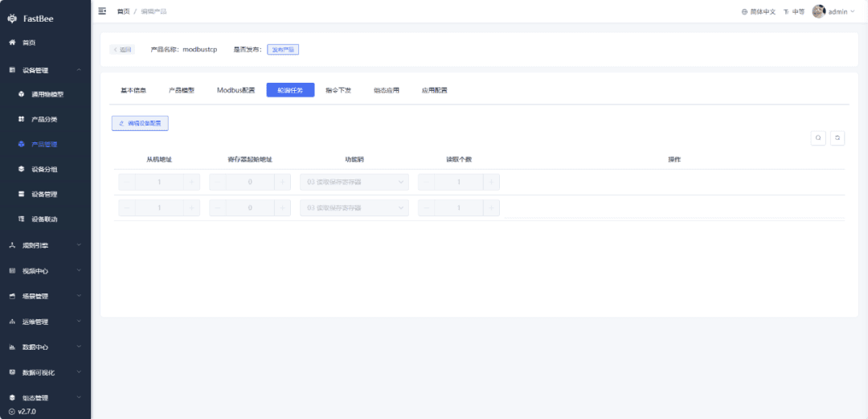Viewport: 868px width, 419px height.
Task: Click the 设备联动 icon in sidebar
Action: (x=22, y=219)
